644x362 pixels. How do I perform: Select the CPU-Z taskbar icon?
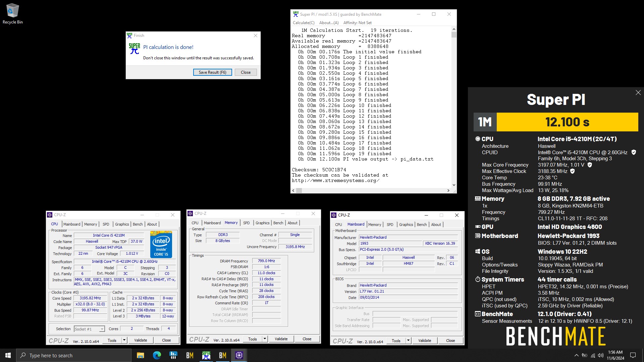(x=239, y=355)
